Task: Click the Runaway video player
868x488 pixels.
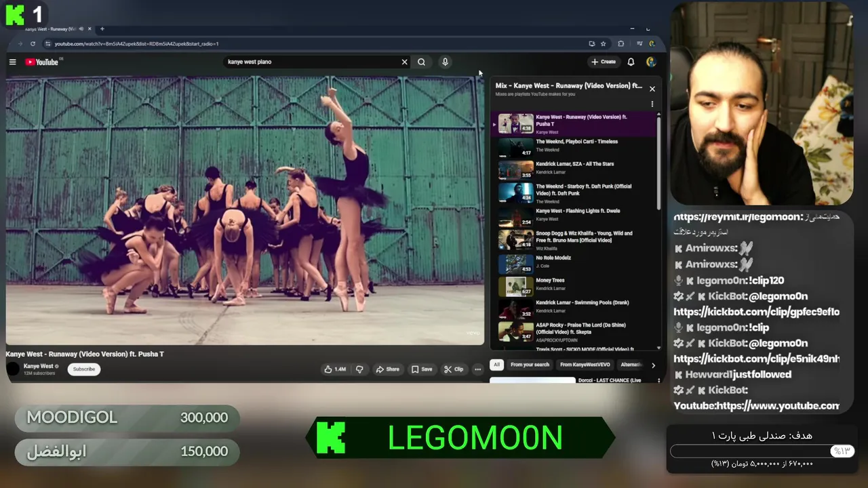Action: point(245,210)
